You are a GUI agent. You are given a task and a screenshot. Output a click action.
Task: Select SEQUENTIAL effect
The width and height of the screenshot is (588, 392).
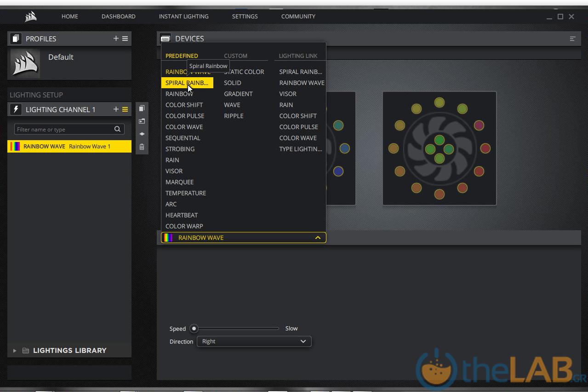(183, 138)
